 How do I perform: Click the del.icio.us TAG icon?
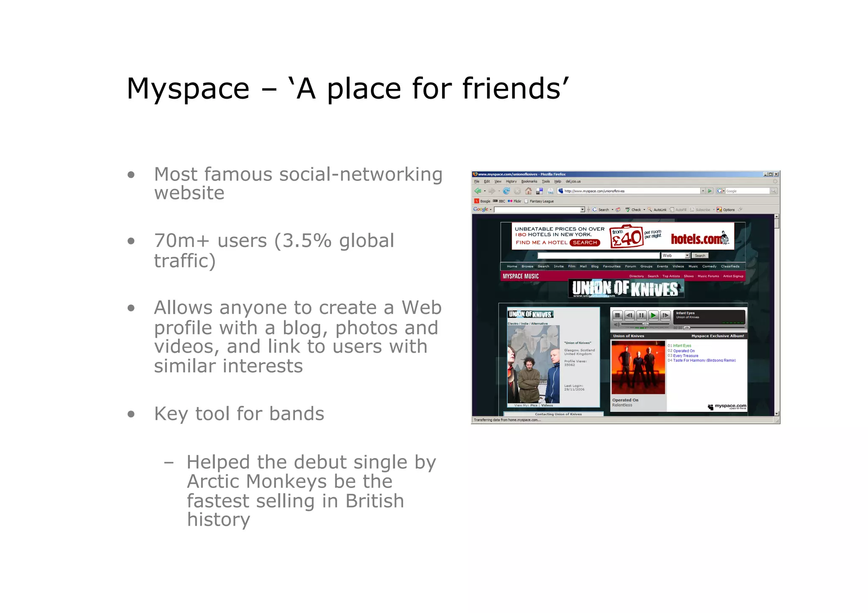click(x=550, y=191)
